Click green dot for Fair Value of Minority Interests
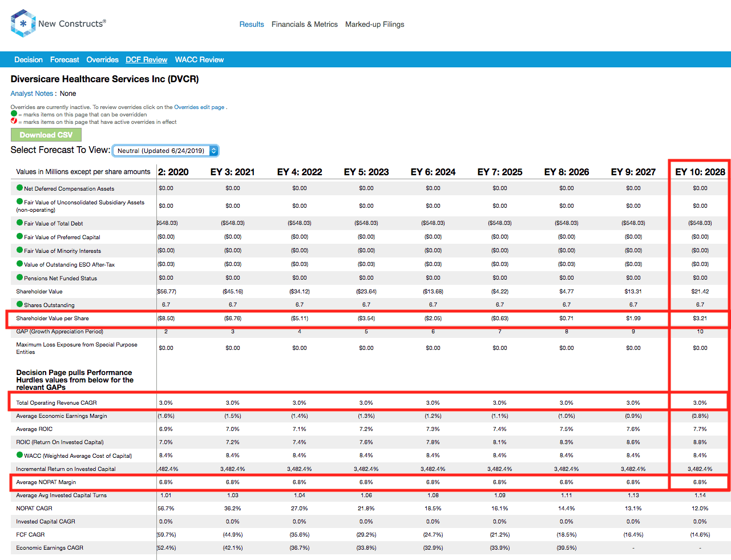 [x=19, y=250]
